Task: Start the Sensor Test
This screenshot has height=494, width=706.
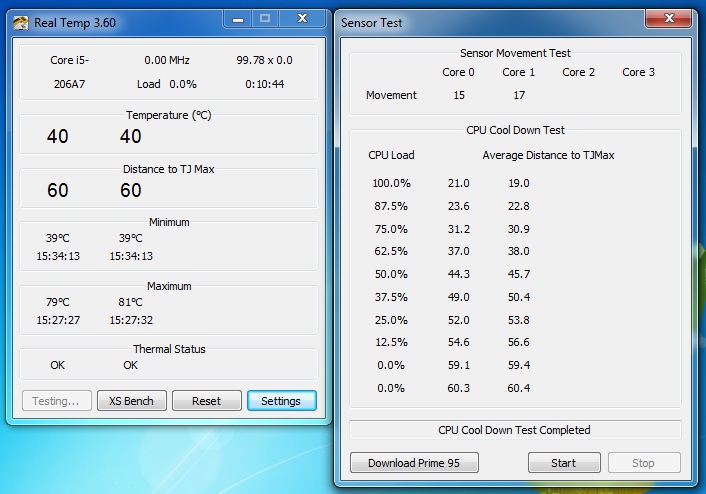Action: coord(564,463)
